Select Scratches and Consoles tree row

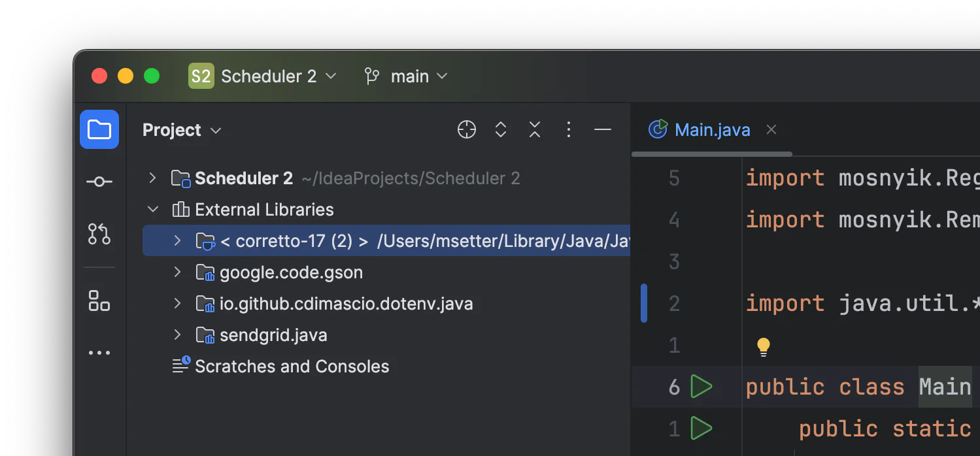click(x=386, y=366)
